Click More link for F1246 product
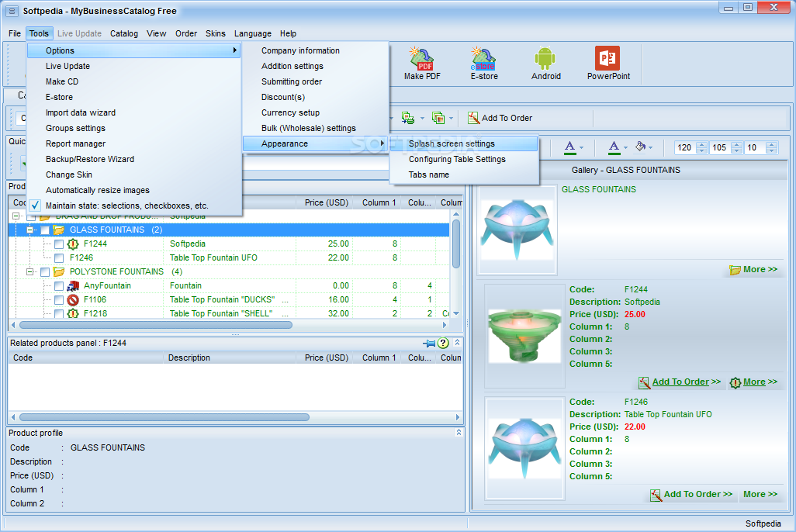Image resolution: width=796 pixels, height=532 pixels. coord(760,495)
